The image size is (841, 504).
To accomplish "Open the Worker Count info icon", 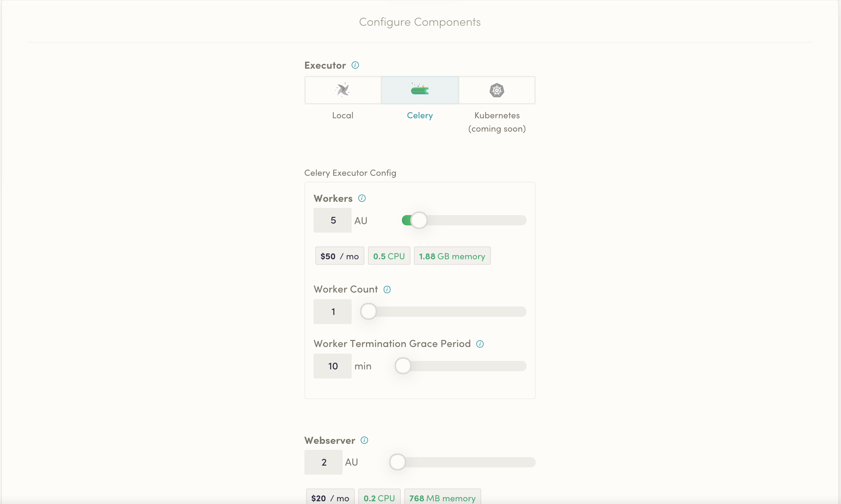I will point(387,289).
